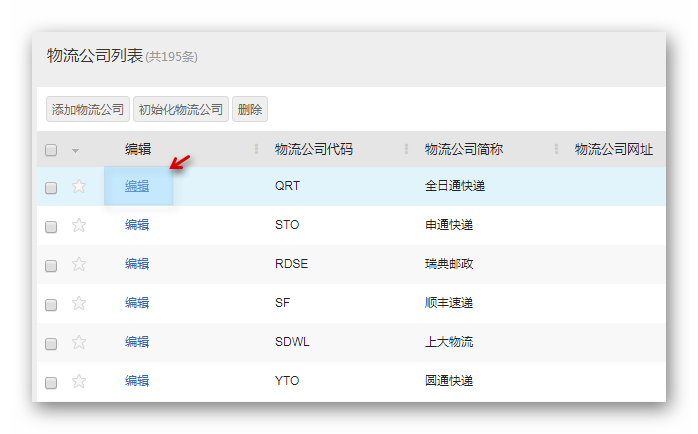Open 编辑 column options handle

click(x=256, y=149)
